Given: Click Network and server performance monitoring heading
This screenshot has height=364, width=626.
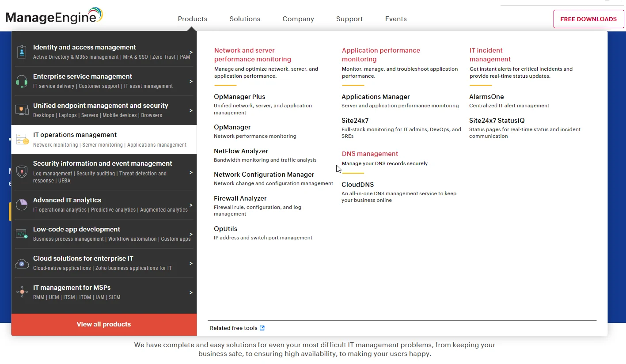Looking at the screenshot, I should (253, 55).
